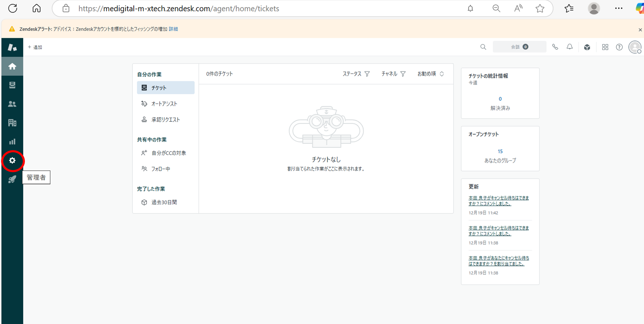This screenshot has width=644, height=324.
Task: Select 過去30日間 under 完了した作業
Action: click(x=164, y=202)
